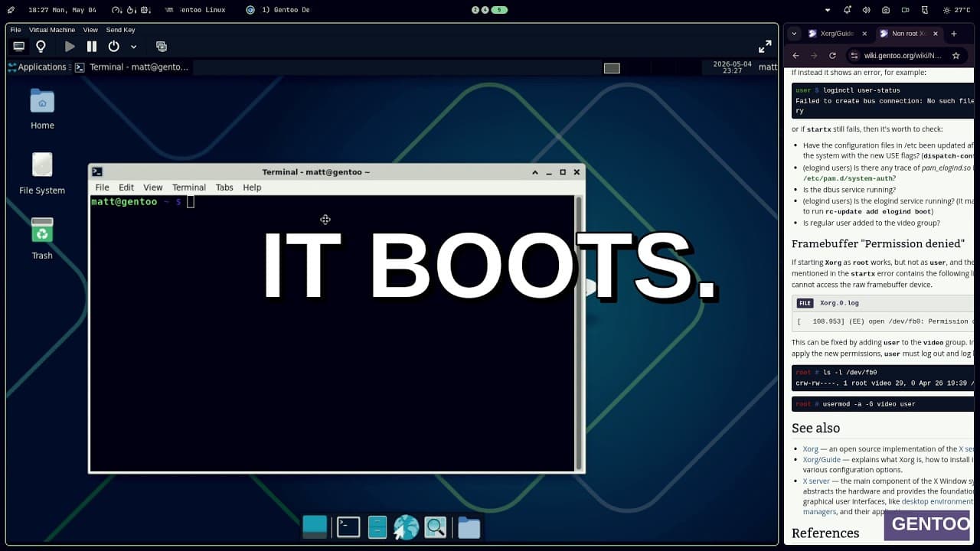Open the Terminal File menu

(102, 187)
